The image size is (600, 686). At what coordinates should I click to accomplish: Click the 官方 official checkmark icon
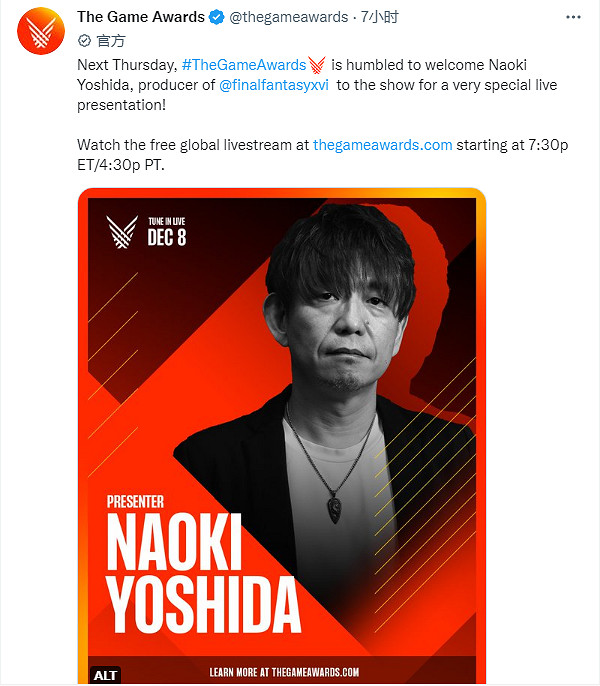85,41
